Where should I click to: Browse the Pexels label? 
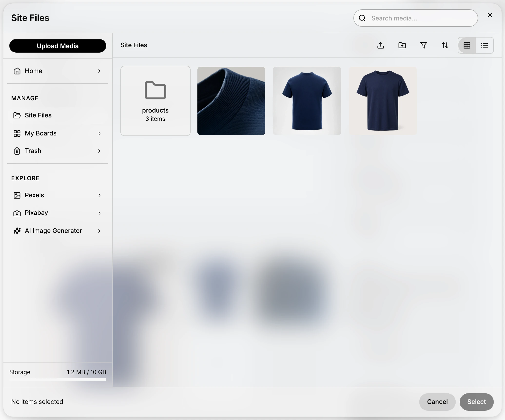pos(34,195)
